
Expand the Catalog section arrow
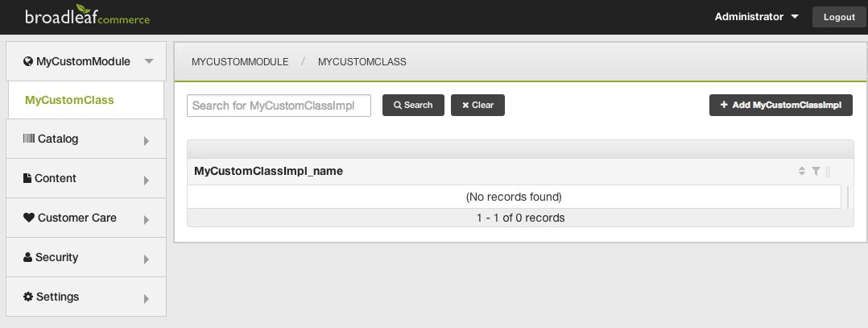click(147, 141)
